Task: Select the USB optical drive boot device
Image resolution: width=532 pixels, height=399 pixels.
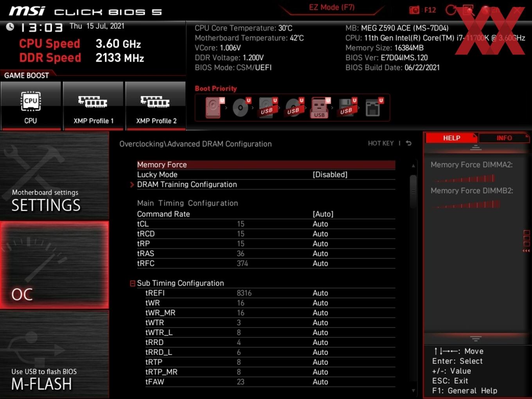Action: 294,108
